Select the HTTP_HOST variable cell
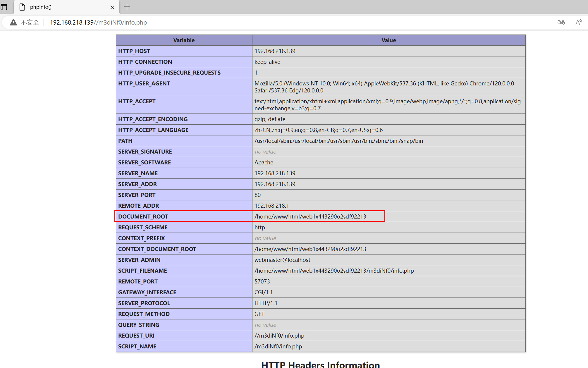 [x=184, y=51]
